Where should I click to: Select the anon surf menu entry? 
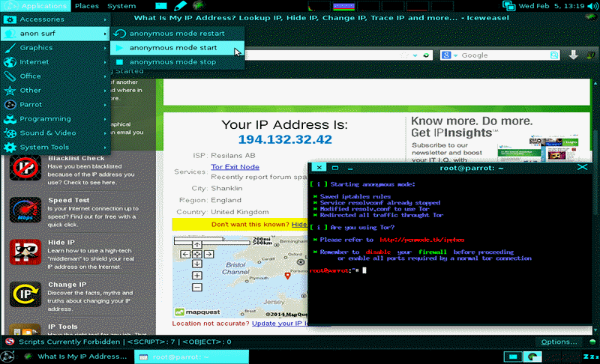[x=55, y=34]
